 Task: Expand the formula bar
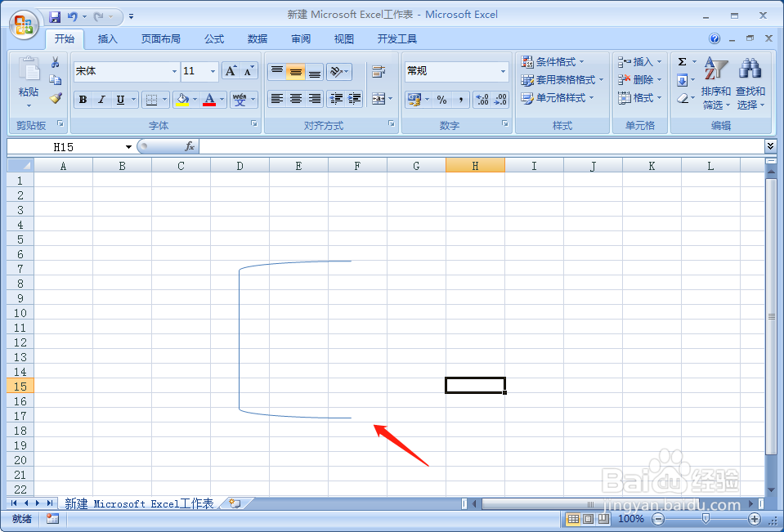point(770,146)
